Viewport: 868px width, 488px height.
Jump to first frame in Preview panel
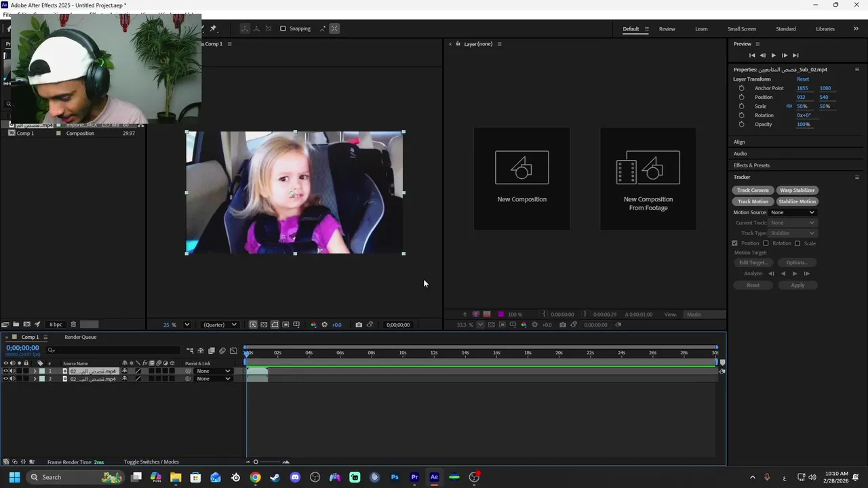pyautogui.click(x=751, y=55)
